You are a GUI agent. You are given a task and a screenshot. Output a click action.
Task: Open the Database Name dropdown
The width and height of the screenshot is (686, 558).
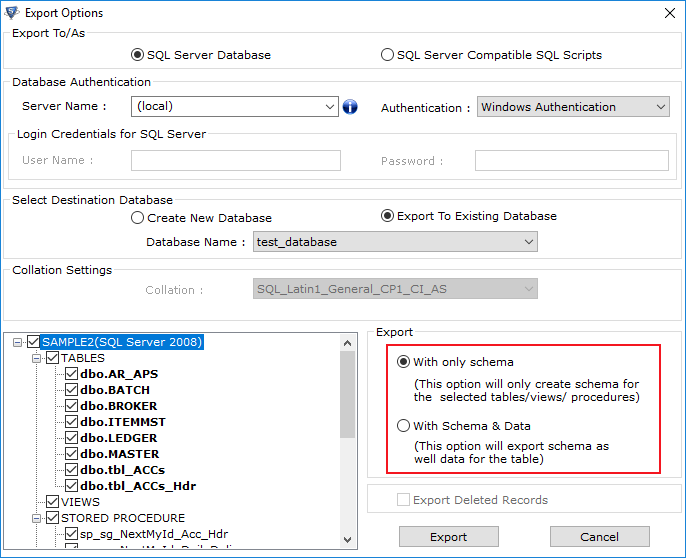pyautogui.click(x=528, y=242)
